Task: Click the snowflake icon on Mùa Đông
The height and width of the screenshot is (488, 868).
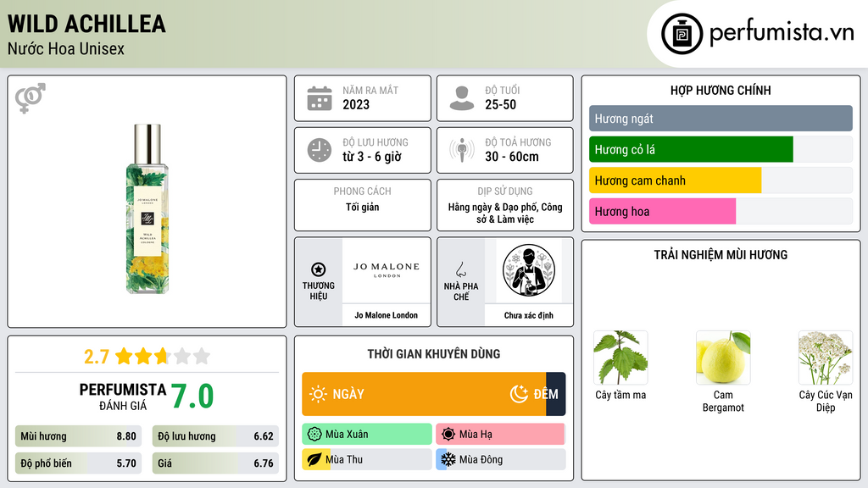Action: tap(448, 459)
